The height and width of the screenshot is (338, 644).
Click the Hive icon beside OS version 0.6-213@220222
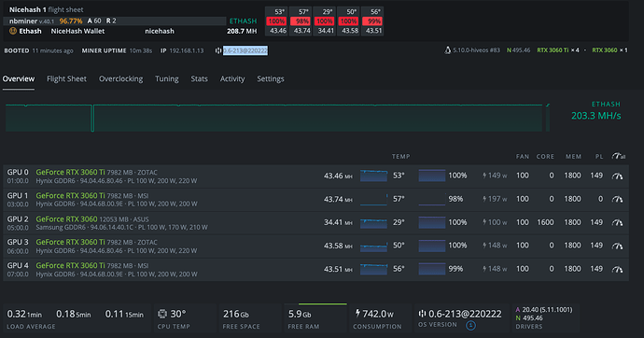click(422, 314)
